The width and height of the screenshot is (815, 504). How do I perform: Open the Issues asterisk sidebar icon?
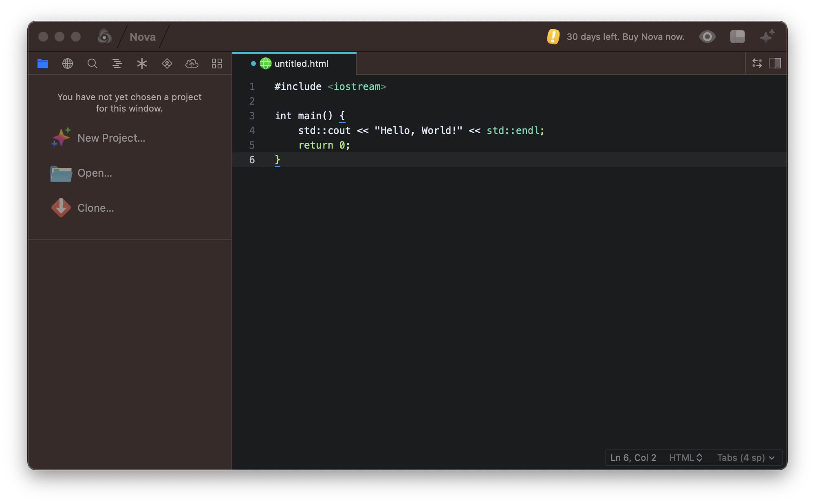coord(142,64)
